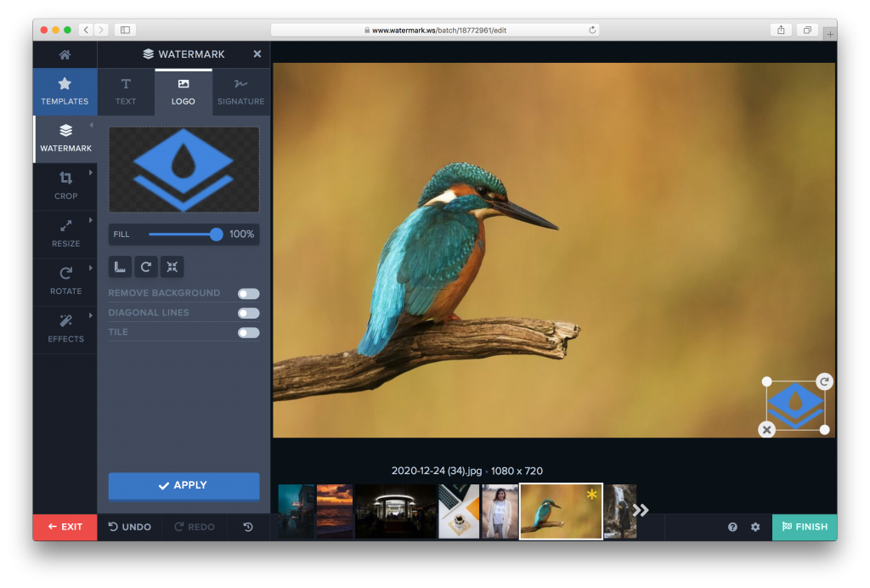Screen dimensions: 870x588
Task: Click the logo size ruler button
Action: (120, 267)
